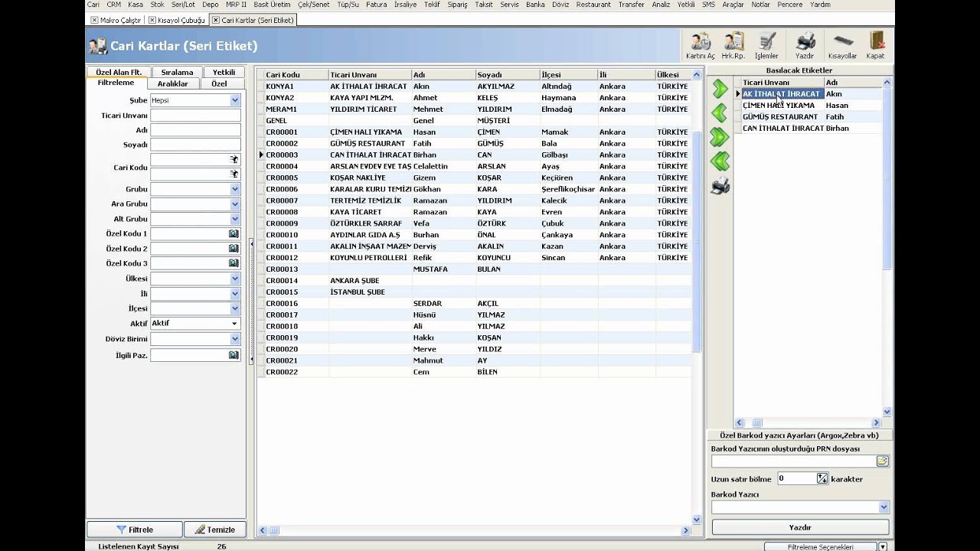Click the Ticari Unvanı filter input field

pyautogui.click(x=195, y=115)
